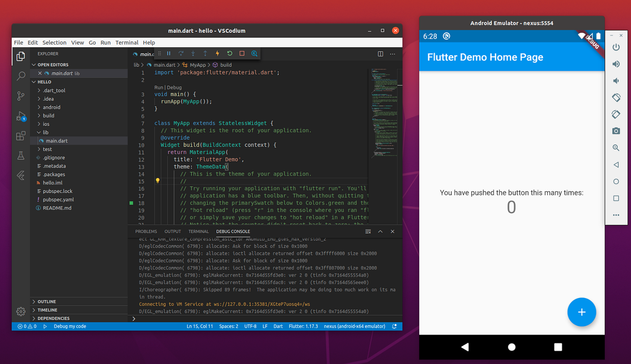This screenshot has height=364, width=631.
Task: Stop the debug session with red square icon
Action: coord(242,54)
